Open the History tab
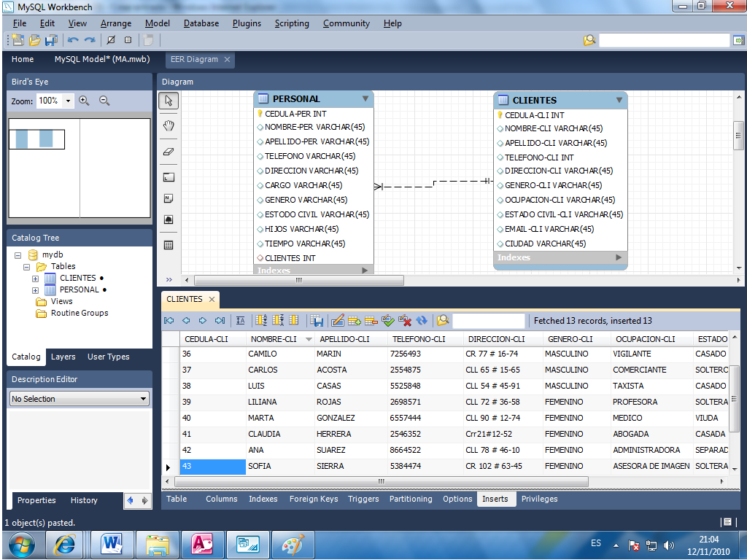The width and height of the screenshot is (747, 560). (84, 500)
